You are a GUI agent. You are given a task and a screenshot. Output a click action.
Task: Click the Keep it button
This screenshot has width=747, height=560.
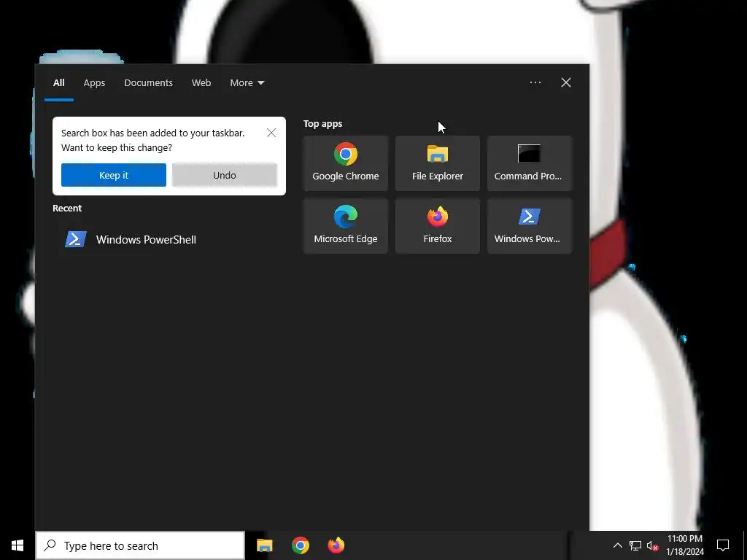(x=113, y=175)
